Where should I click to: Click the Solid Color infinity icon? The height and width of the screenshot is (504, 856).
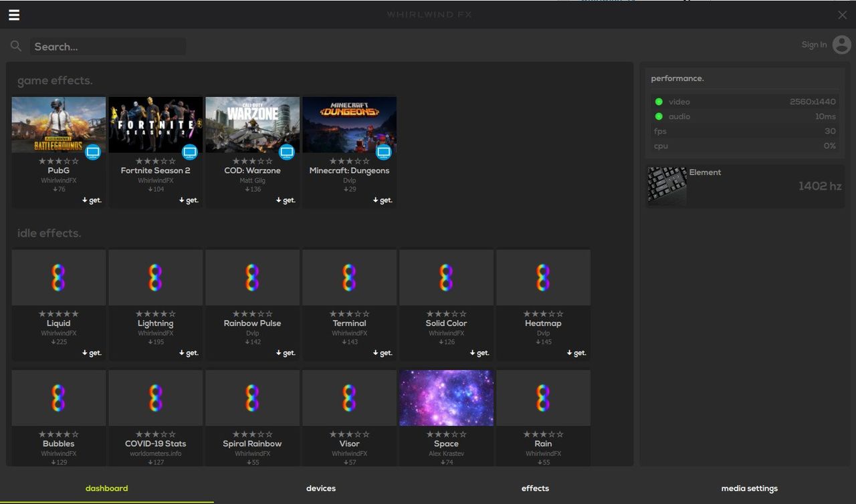(x=447, y=277)
